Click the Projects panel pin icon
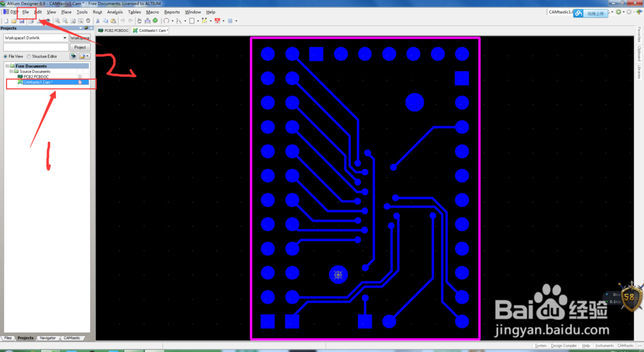 [x=86, y=28]
